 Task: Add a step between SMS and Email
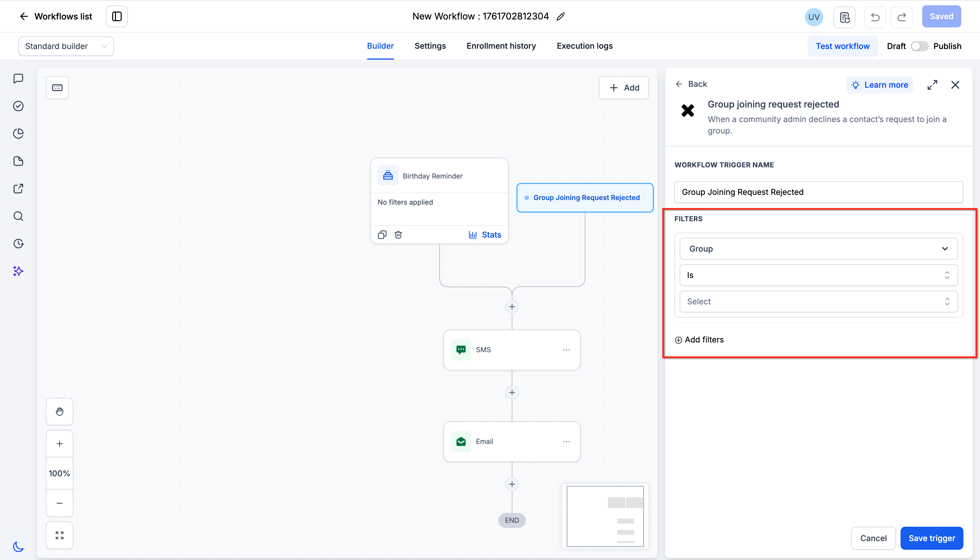click(x=512, y=393)
